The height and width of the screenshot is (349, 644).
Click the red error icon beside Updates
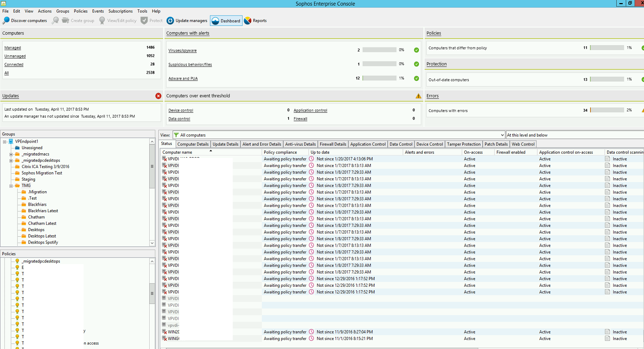[158, 96]
